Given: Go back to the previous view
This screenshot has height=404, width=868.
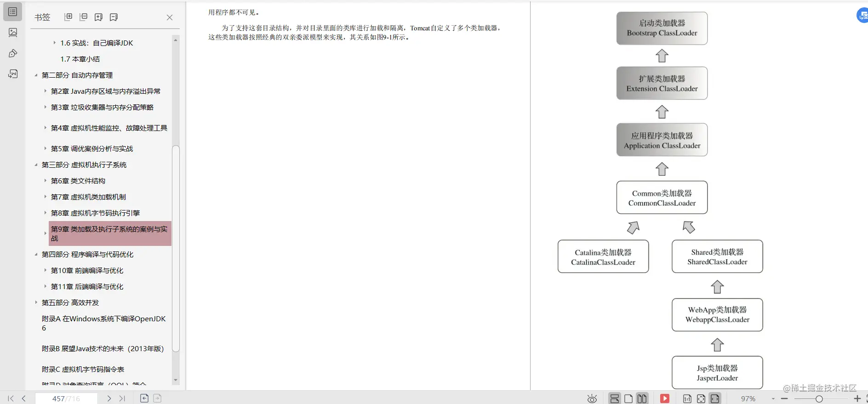Looking at the screenshot, I should point(144,398).
